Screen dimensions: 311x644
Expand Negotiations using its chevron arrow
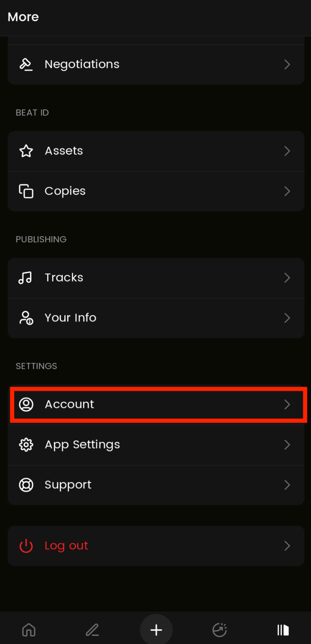[287, 64]
